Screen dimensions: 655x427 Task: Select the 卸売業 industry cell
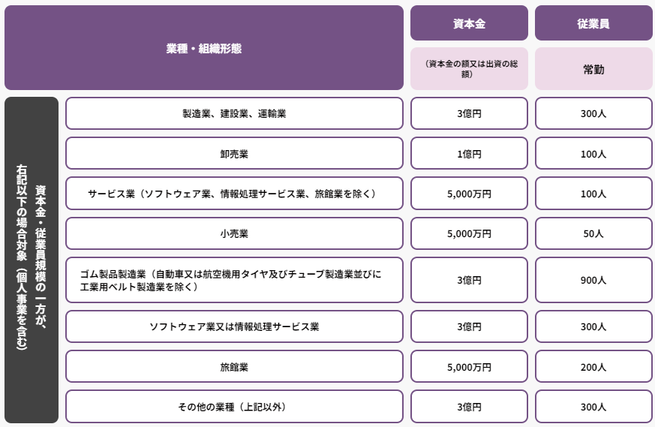(x=234, y=154)
